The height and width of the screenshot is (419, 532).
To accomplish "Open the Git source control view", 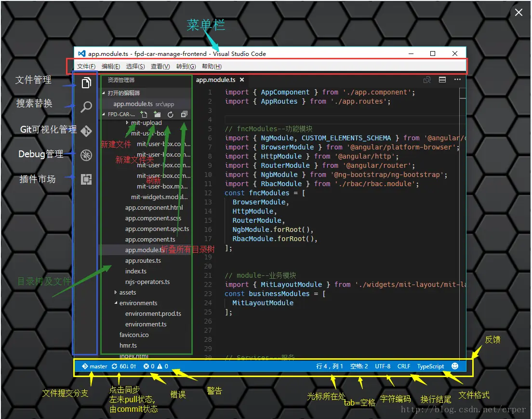I will (86, 131).
